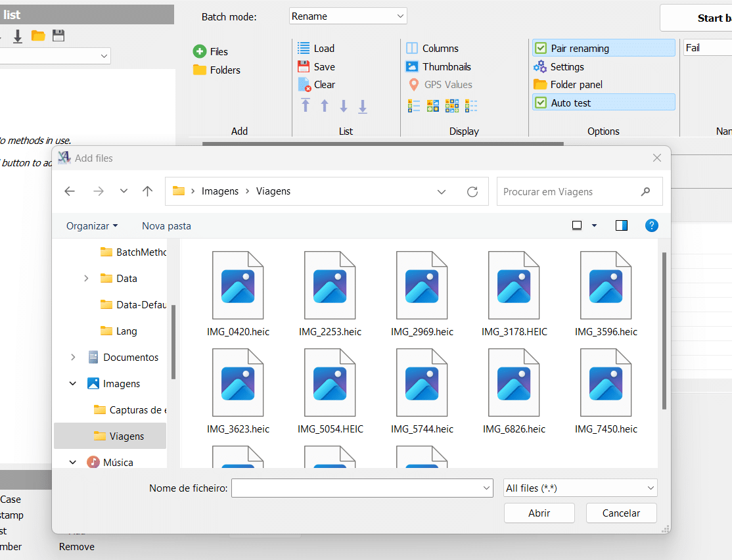Click the help question mark icon

point(651,225)
